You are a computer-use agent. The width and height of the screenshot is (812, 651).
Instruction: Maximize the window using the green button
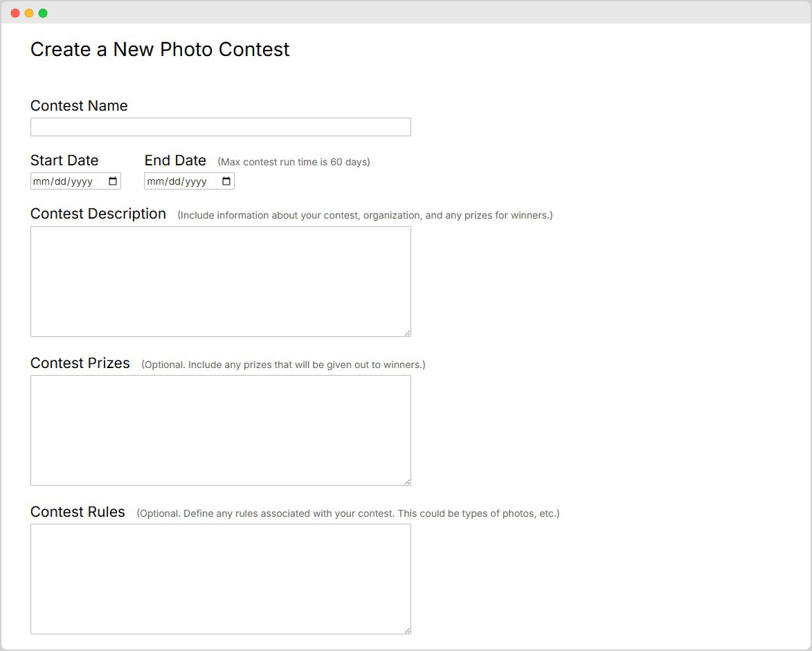click(x=43, y=13)
